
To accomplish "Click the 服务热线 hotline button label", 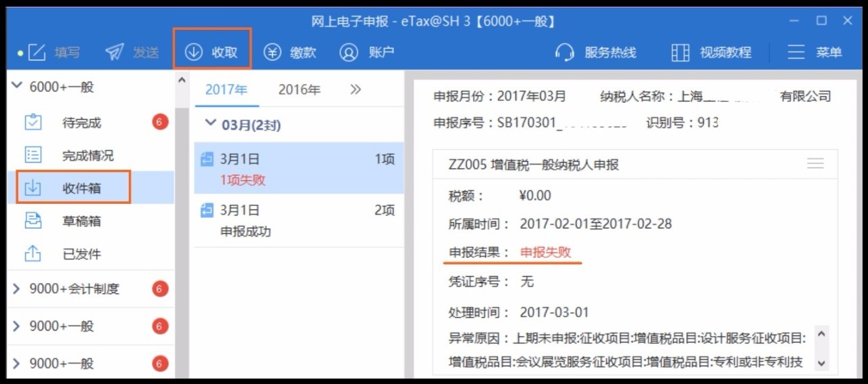I will pyautogui.click(x=610, y=53).
